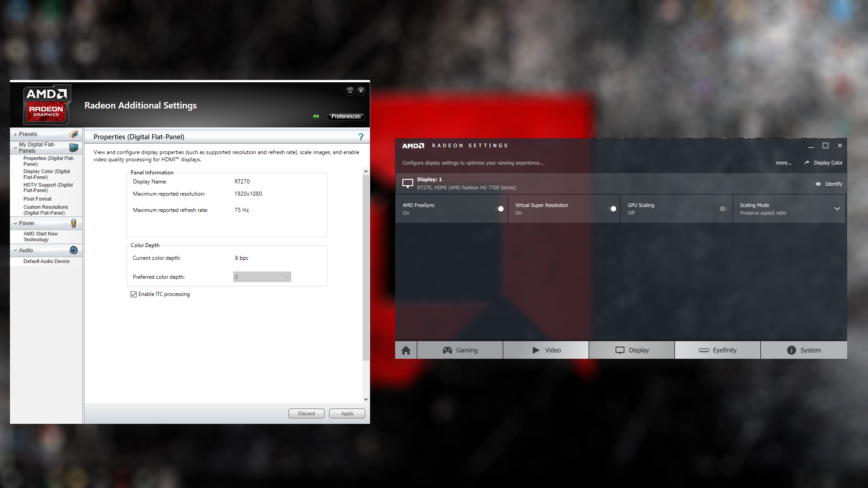The image size is (868, 488).
Task: Select Default Audio Device
Action: click(x=47, y=261)
